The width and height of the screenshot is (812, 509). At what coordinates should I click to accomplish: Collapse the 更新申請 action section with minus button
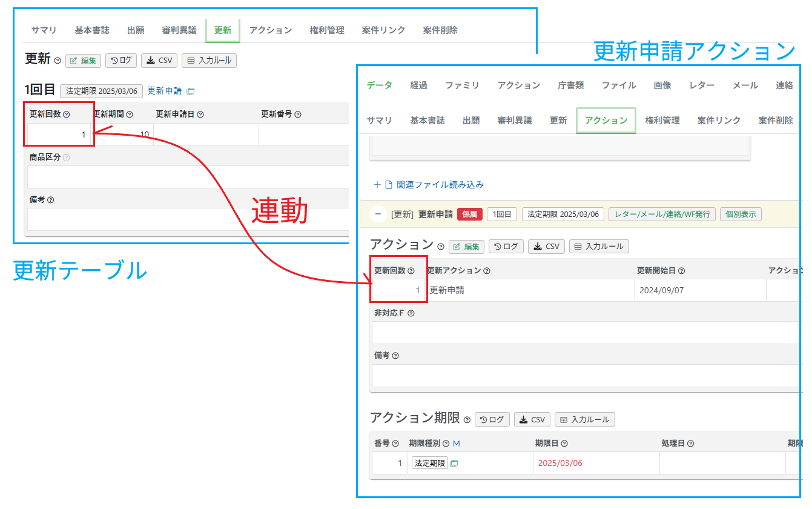click(378, 214)
